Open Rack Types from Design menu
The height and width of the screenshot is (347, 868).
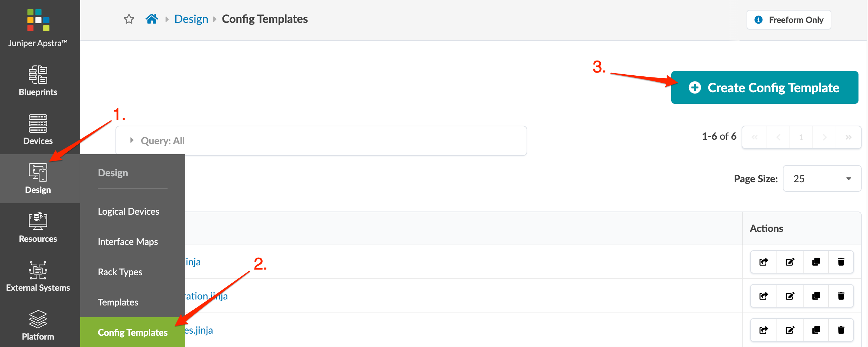click(x=120, y=272)
